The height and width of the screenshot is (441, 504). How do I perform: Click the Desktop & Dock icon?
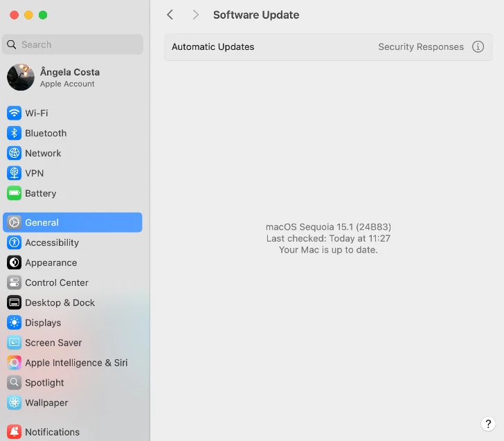(x=14, y=303)
